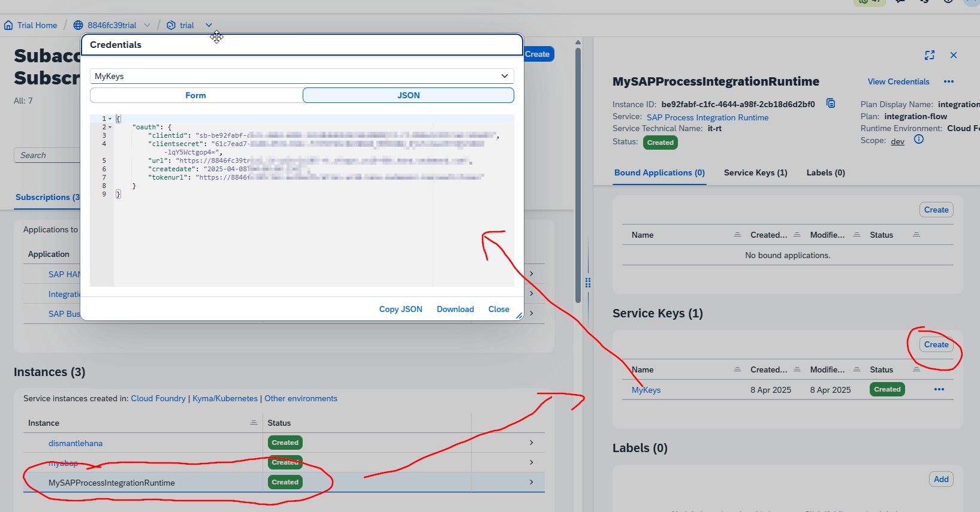The height and width of the screenshot is (512, 980).
Task: Click Create in the Bound Applications section
Action: [x=936, y=210]
